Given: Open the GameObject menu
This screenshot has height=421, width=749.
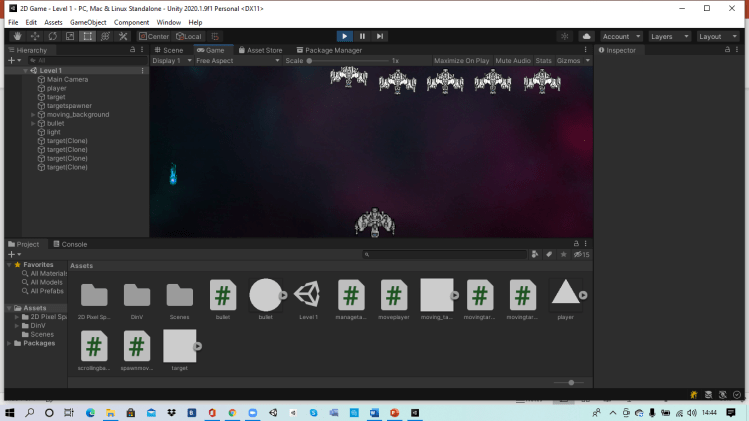Looking at the screenshot, I should (x=90, y=22).
